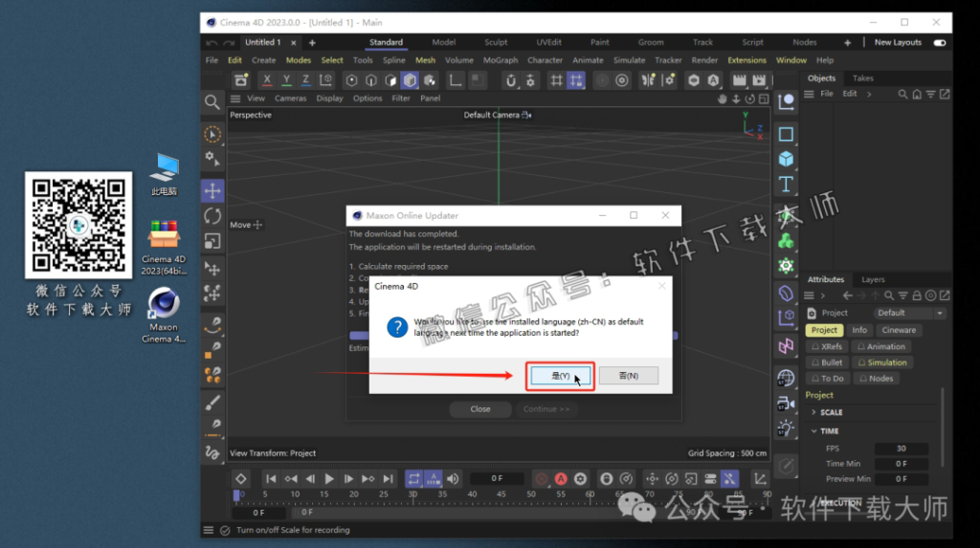Screen dimensions: 980x548
Task: Switch to the Layers tab
Action: 873,279
